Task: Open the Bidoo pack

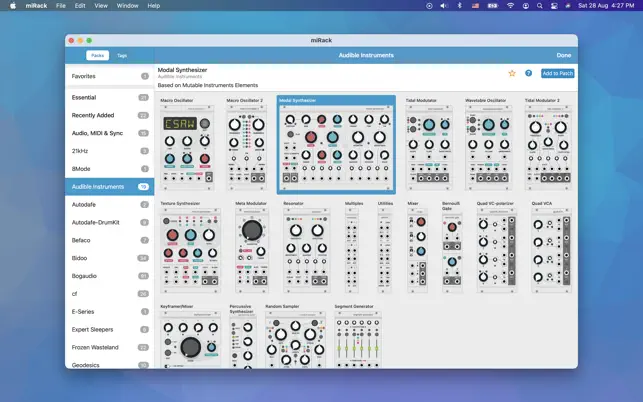Action: [109, 258]
